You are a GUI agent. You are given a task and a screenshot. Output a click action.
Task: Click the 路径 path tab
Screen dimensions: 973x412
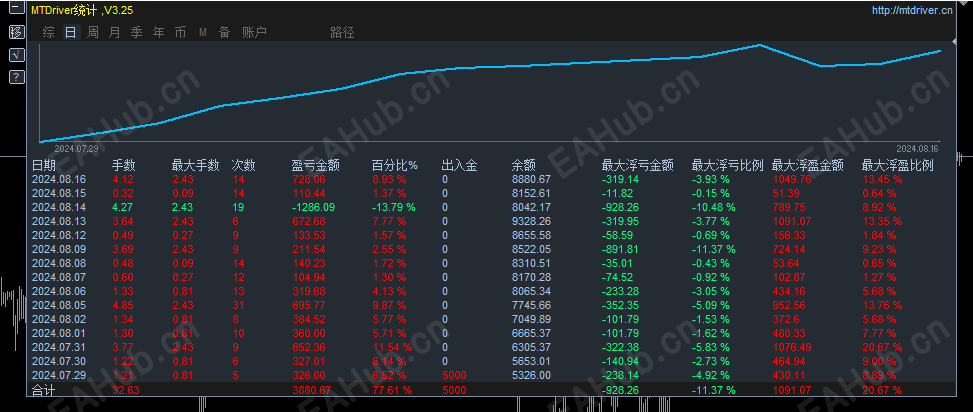pyautogui.click(x=342, y=32)
